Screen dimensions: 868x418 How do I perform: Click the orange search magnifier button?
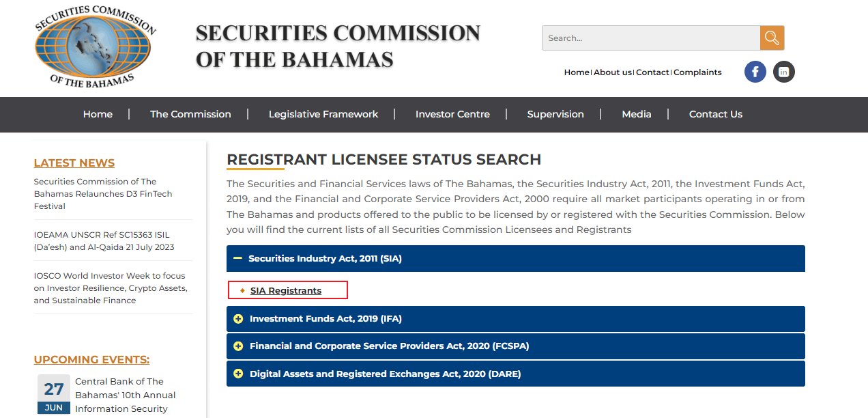click(772, 38)
